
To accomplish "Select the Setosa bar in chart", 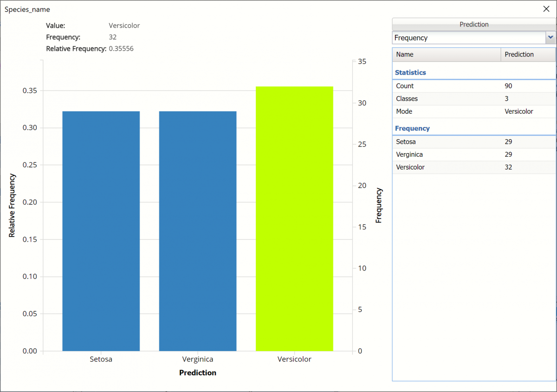I will pyautogui.click(x=101, y=231).
